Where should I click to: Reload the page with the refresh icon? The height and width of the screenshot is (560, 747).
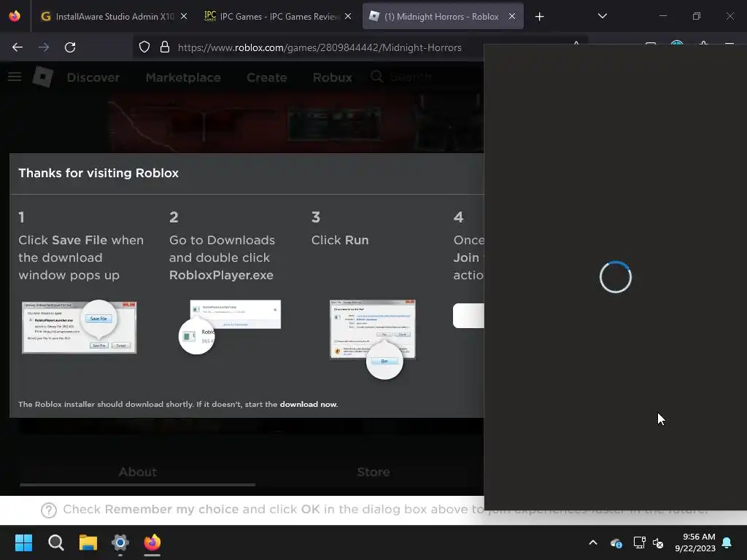(70, 47)
